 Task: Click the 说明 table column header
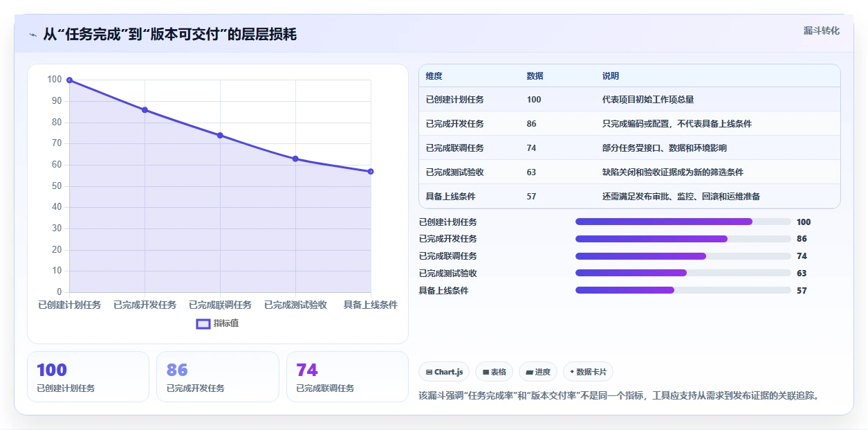tap(611, 76)
